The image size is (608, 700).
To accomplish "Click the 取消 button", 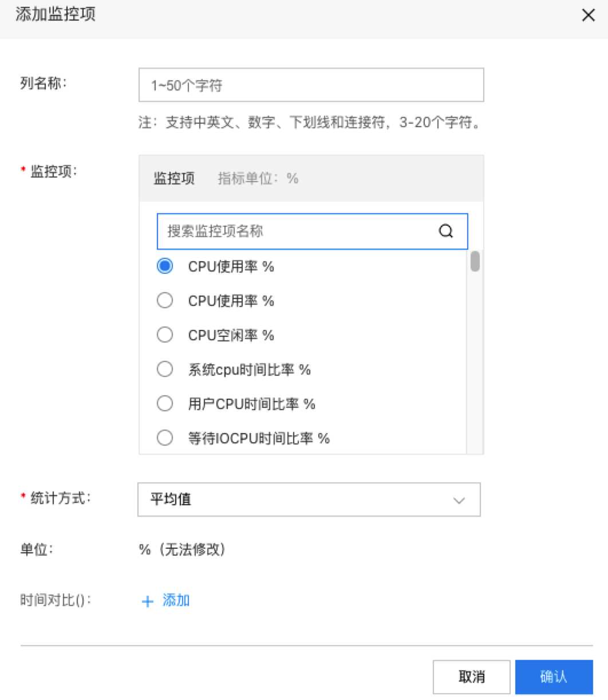I will 472,677.
